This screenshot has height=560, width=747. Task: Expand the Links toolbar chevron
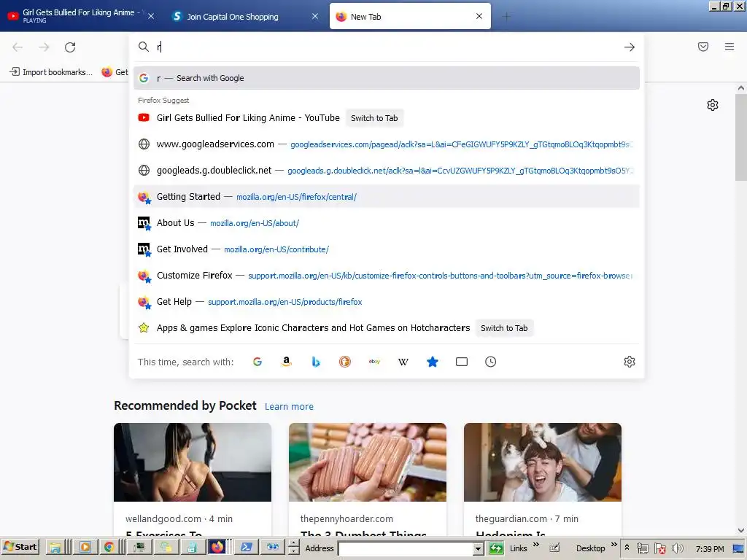[x=536, y=545]
